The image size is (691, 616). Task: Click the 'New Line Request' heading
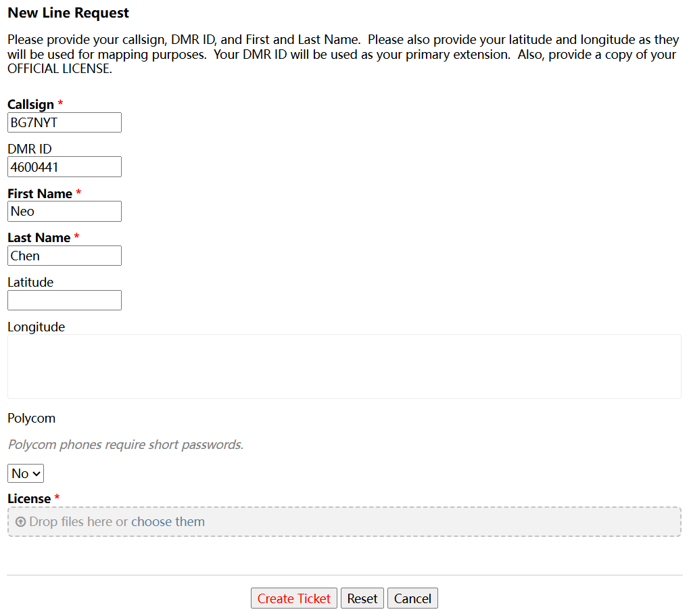coord(68,13)
